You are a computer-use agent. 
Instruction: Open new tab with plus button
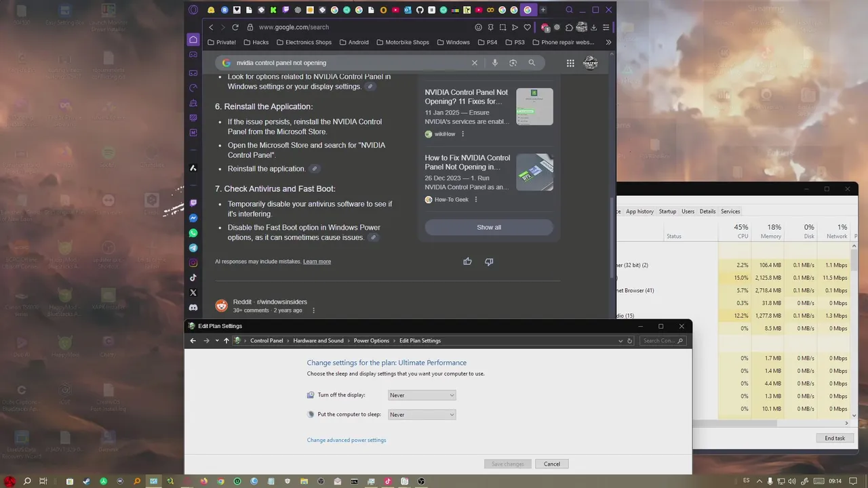(542, 10)
